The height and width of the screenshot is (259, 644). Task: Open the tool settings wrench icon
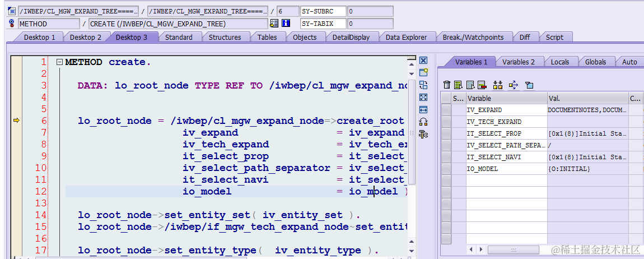point(423,134)
